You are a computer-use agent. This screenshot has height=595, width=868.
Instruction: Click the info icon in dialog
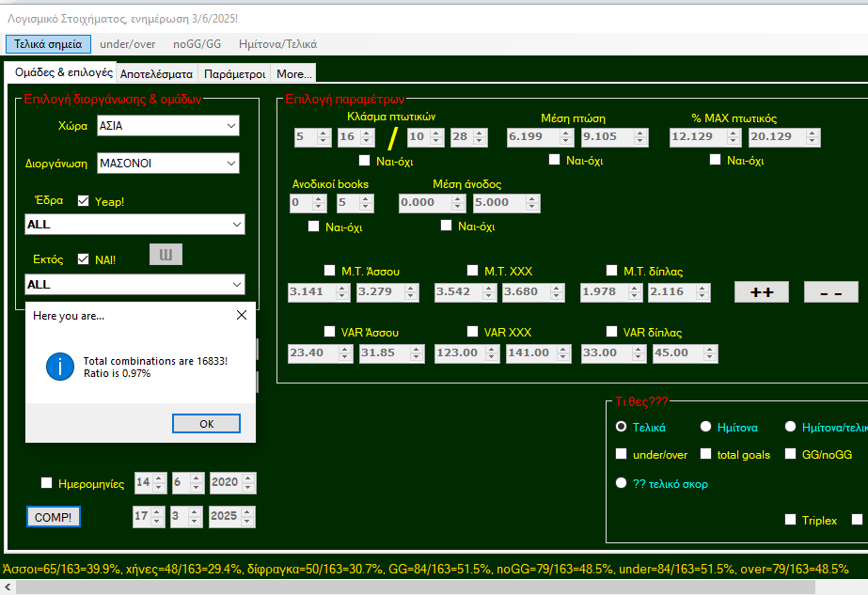60,367
